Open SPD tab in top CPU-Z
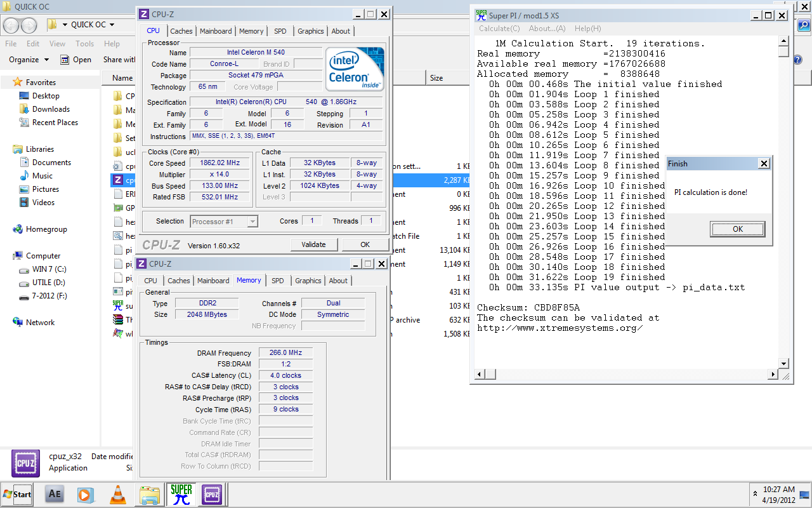Screen dimensions: 812x508 coord(280,31)
